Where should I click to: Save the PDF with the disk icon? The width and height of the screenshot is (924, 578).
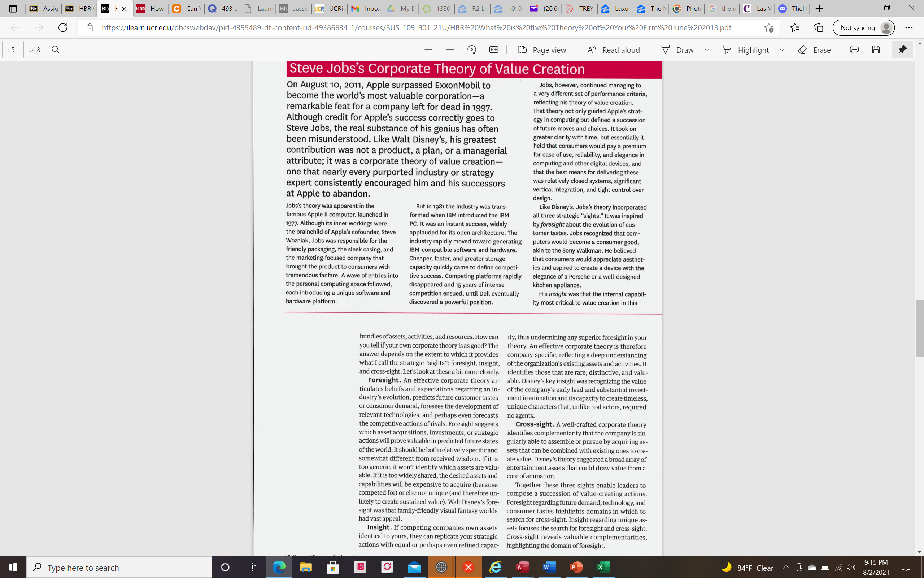pos(876,50)
